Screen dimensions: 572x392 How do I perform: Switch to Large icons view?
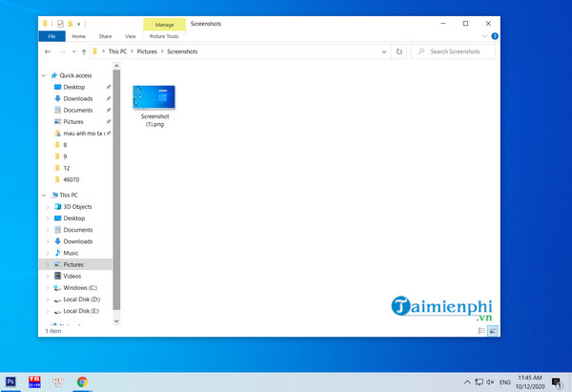click(493, 331)
